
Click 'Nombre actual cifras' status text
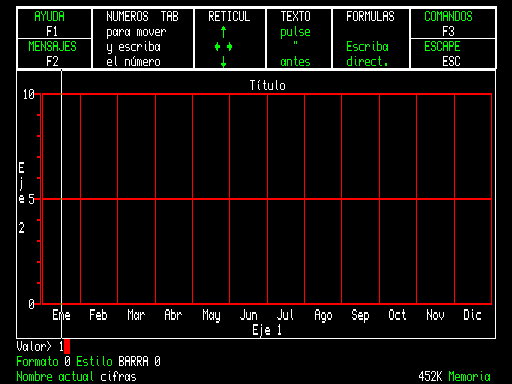tap(76, 377)
